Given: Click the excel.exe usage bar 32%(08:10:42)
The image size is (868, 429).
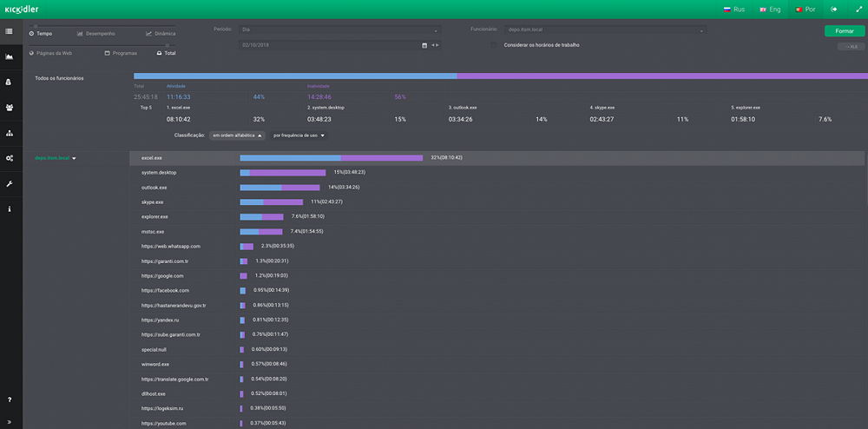Looking at the screenshot, I should point(331,158).
